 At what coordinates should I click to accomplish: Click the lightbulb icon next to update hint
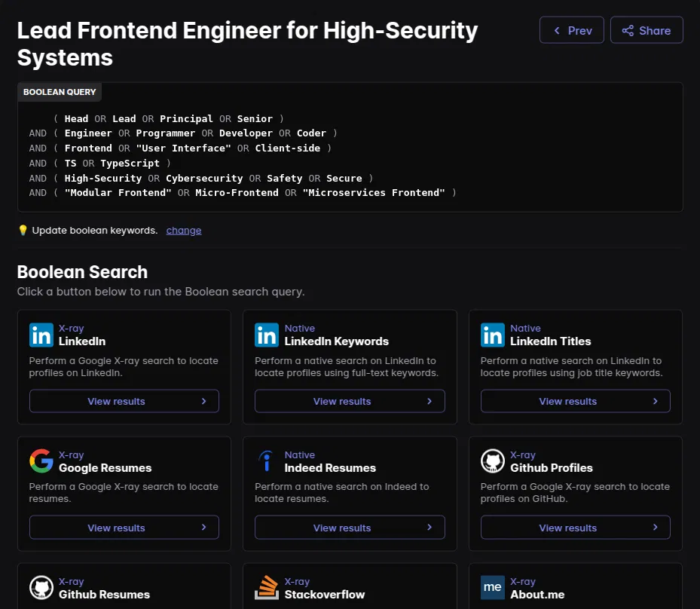(23, 230)
